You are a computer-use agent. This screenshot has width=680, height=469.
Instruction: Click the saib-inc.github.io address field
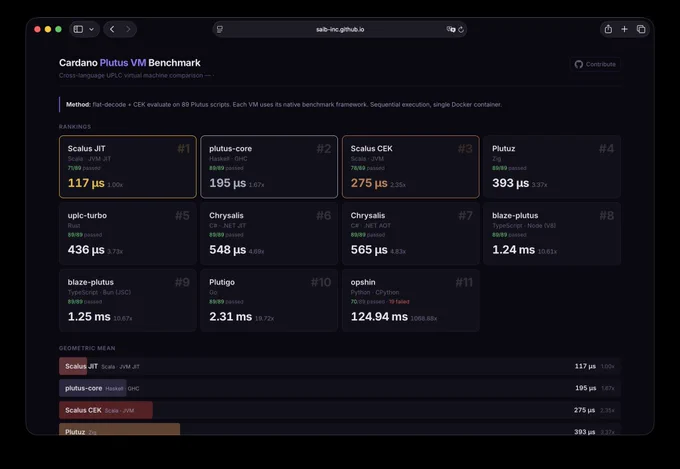(340, 29)
